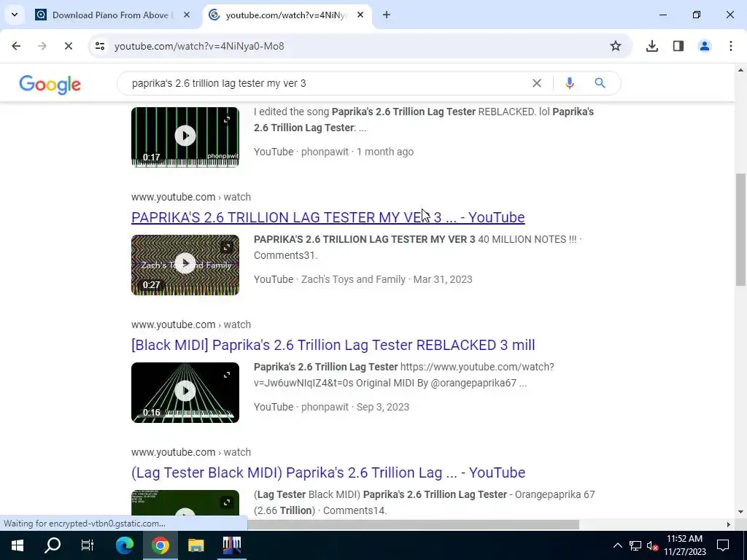Viewport: 747px width, 560px height.
Task: Select the youtube.com/watch tab
Action: click(287, 15)
